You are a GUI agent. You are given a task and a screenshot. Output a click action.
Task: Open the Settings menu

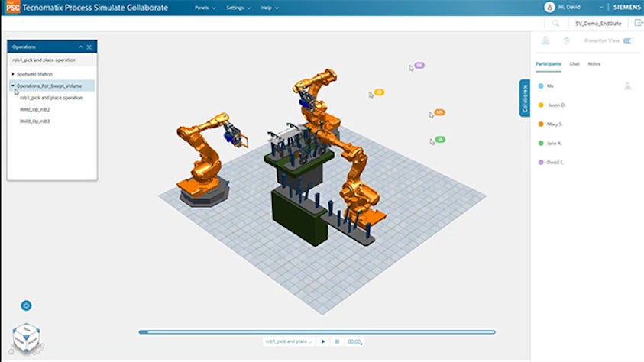click(x=238, y=8)
